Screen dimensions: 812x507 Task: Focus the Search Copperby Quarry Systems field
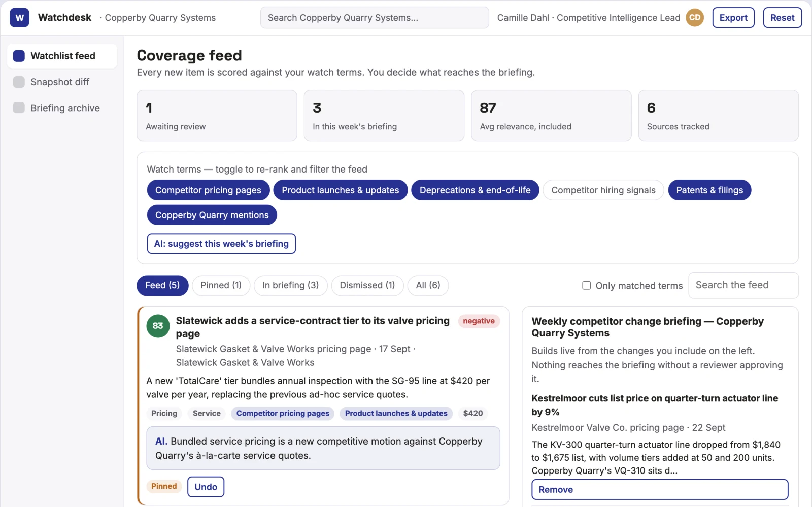[x=375, y=18]
